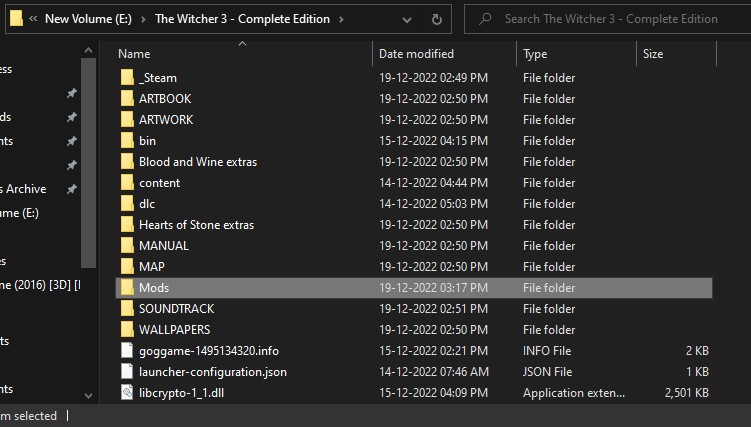The height and width of the screenshot is (427, 751).
Task: Sort files by Size column
Action: [x=653, y=54]
